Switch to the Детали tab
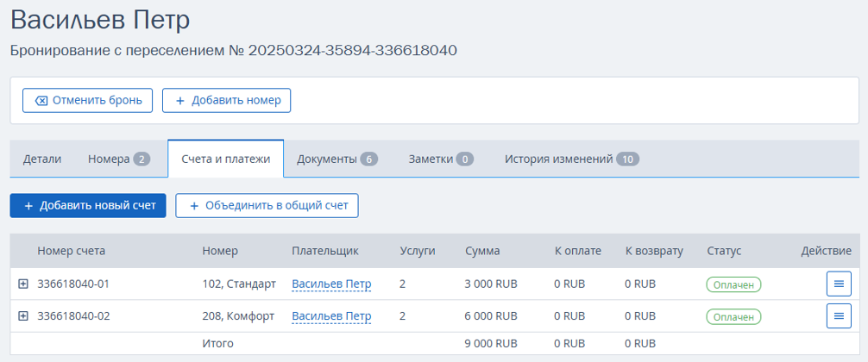The image size is (868, 362). coord(42,159)
